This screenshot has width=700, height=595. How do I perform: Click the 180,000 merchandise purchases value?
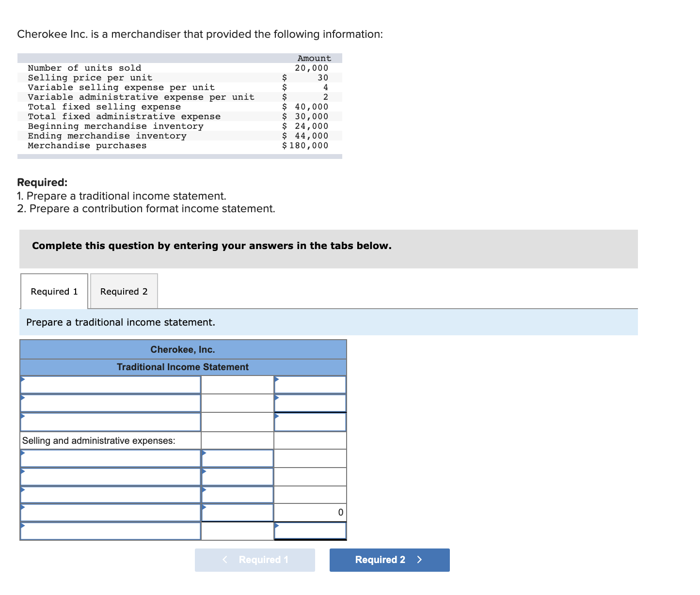pyautogui.click(x=309, y=145)
